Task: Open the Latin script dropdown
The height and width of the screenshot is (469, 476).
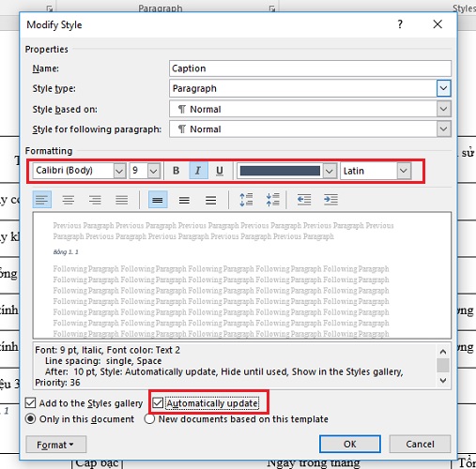Action: 404,171
